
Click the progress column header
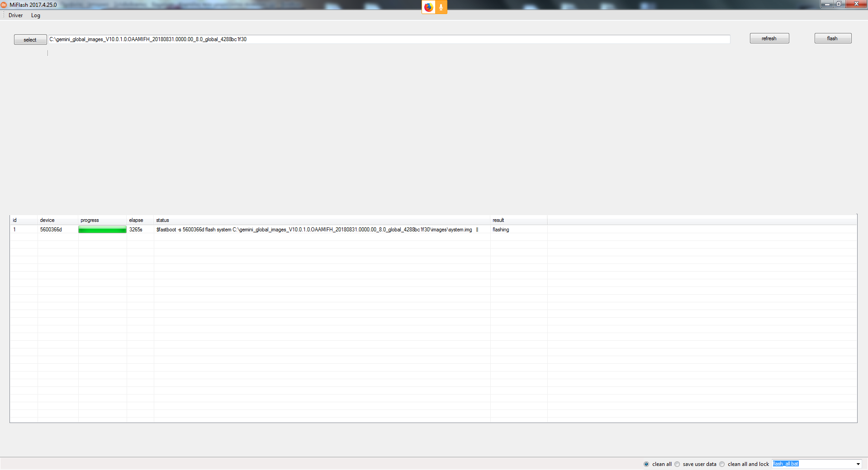pyautogui.click(x=102, y=220)
